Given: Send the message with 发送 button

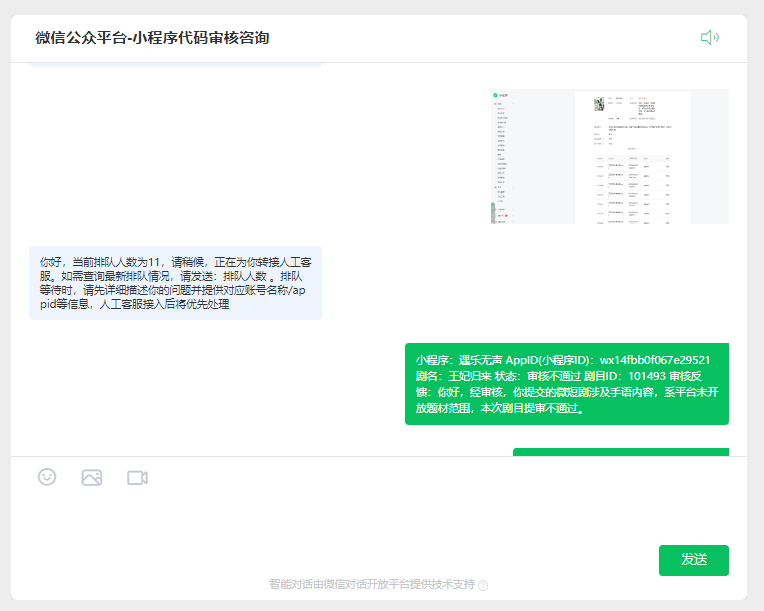Looking at the screenshot, I should (694, 560).
